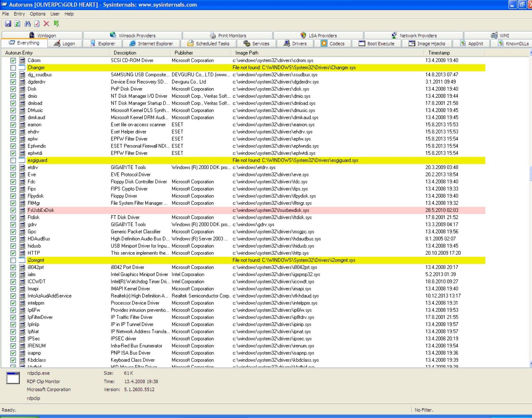Open the Winlogon tab

pos(42,36)
